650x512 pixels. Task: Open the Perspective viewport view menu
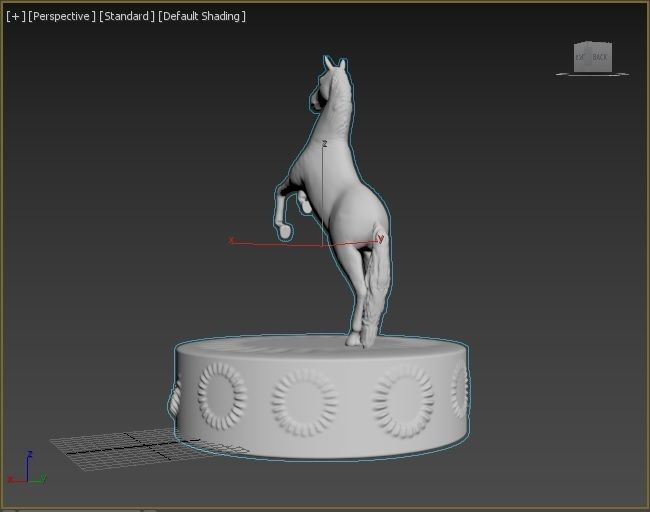[x=62, y=16]
